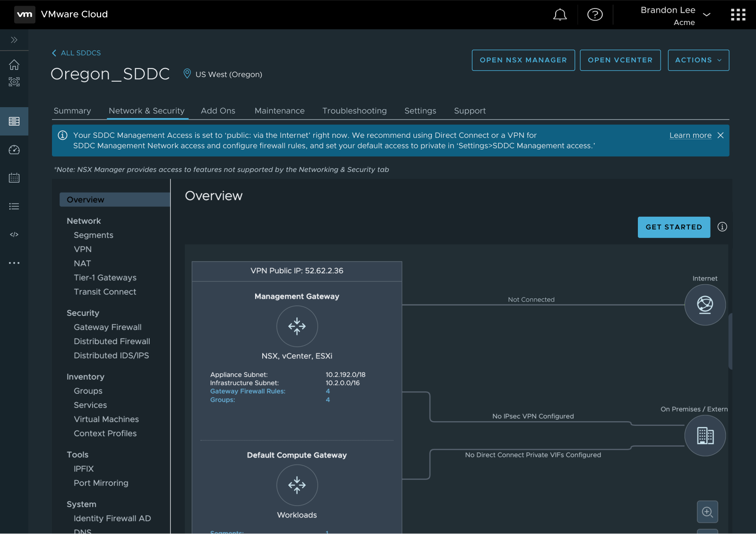
Task: Dismiss the management access banner
Action: point(721,136)
